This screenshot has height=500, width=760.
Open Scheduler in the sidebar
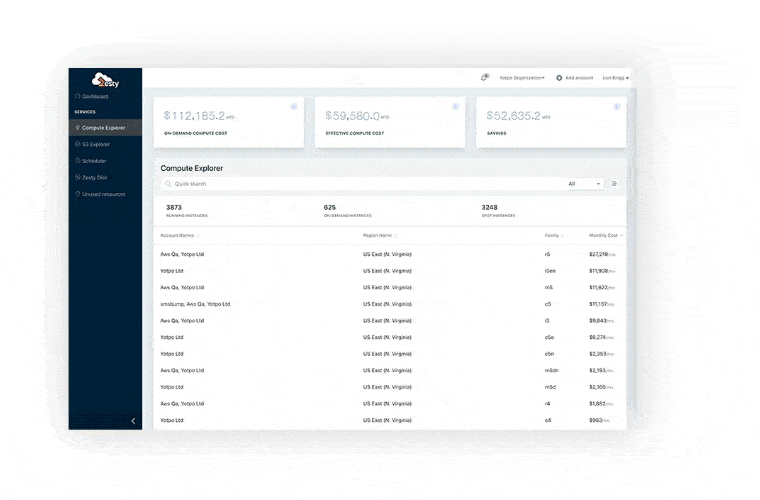coord(90,161)
